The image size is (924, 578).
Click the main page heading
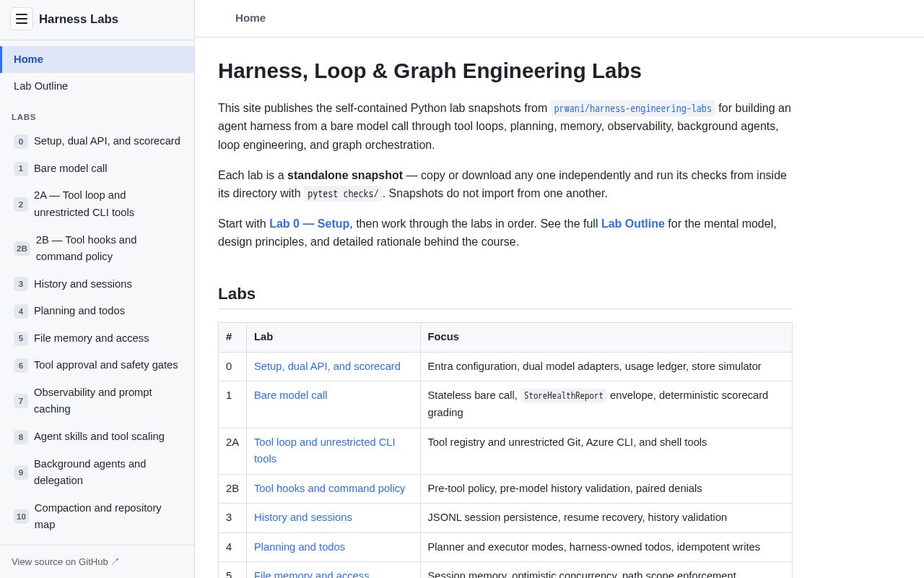pos(430,71)
